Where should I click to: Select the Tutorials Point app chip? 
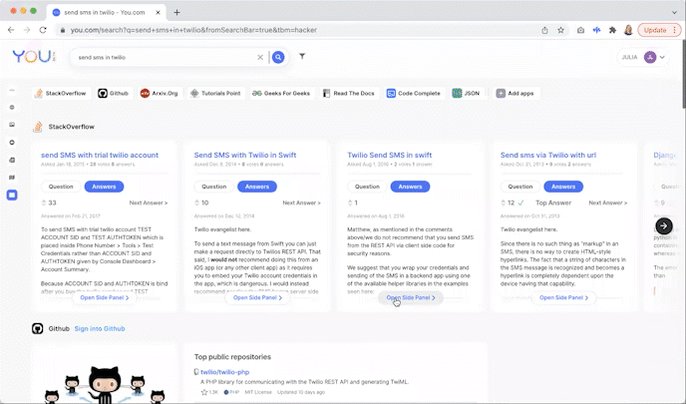click(x=216, y=93)
